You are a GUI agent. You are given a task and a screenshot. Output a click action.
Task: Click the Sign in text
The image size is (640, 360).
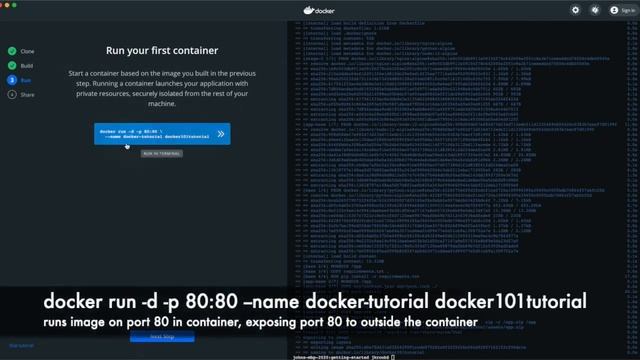click(x=628, y=11)
